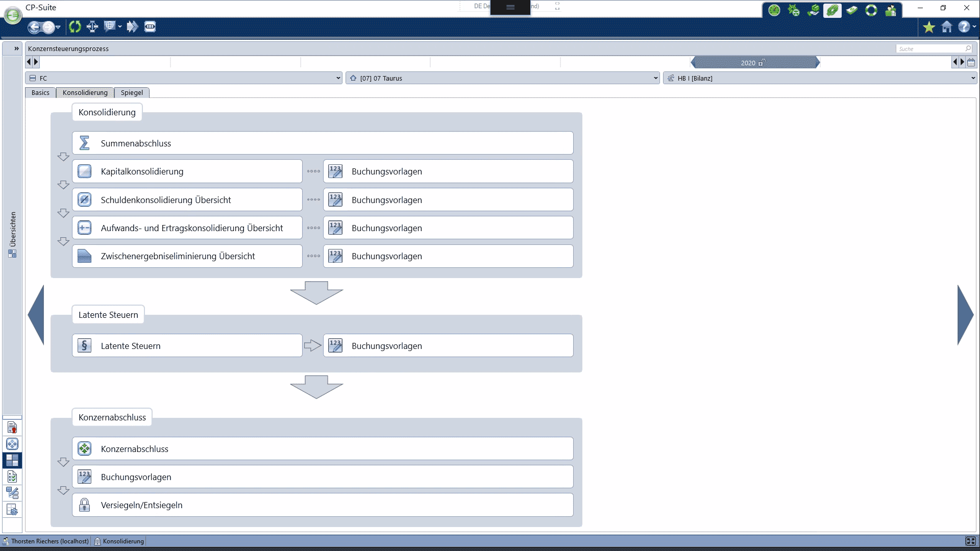980x551 pixels.
Task: Go to next page with big right triangle
Action: tap(965, 315)
